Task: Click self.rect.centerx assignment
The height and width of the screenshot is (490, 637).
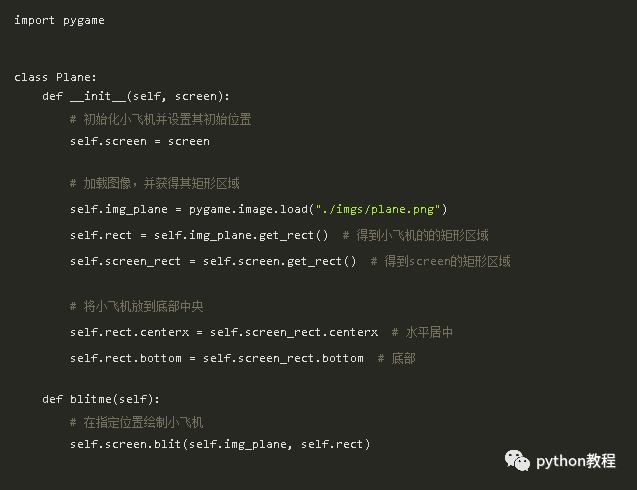Action: (x=224, y=332)
